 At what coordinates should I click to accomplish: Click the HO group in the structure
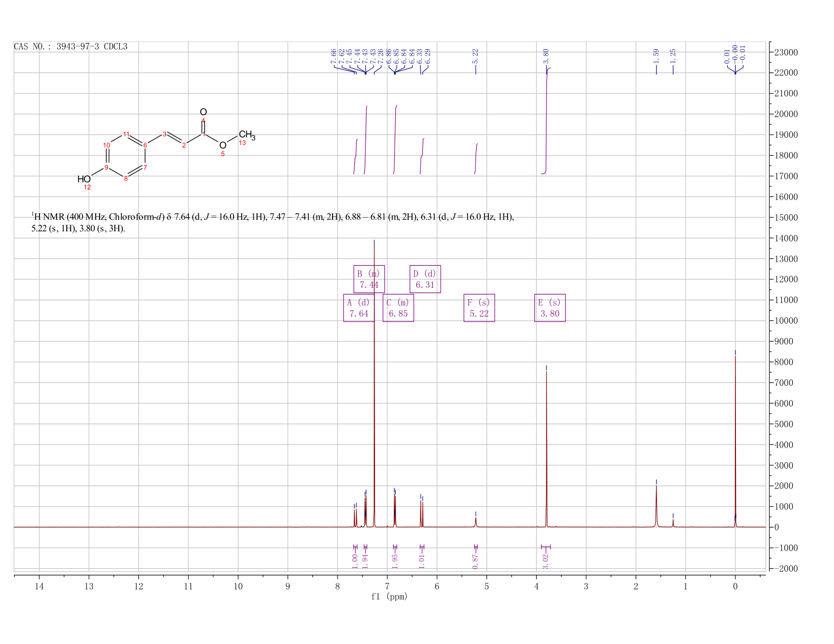tap(84, 179)
